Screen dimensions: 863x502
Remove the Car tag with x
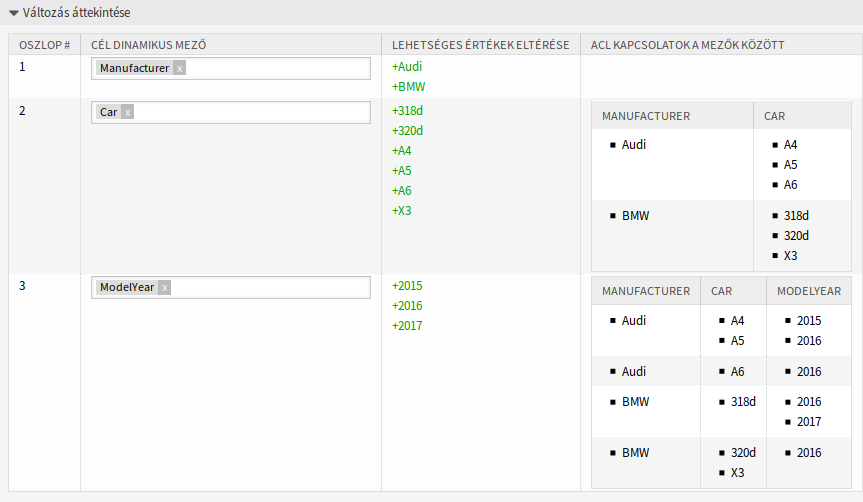click(x=128, y=112)
